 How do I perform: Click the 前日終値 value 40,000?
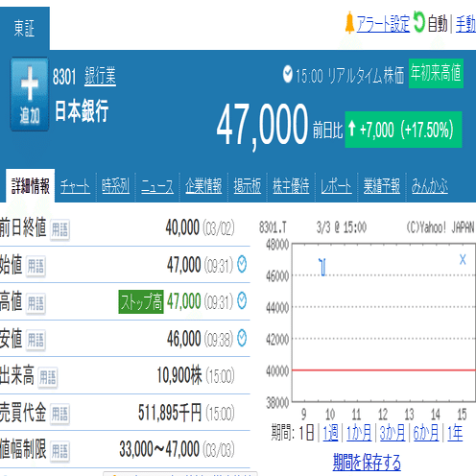182,227
